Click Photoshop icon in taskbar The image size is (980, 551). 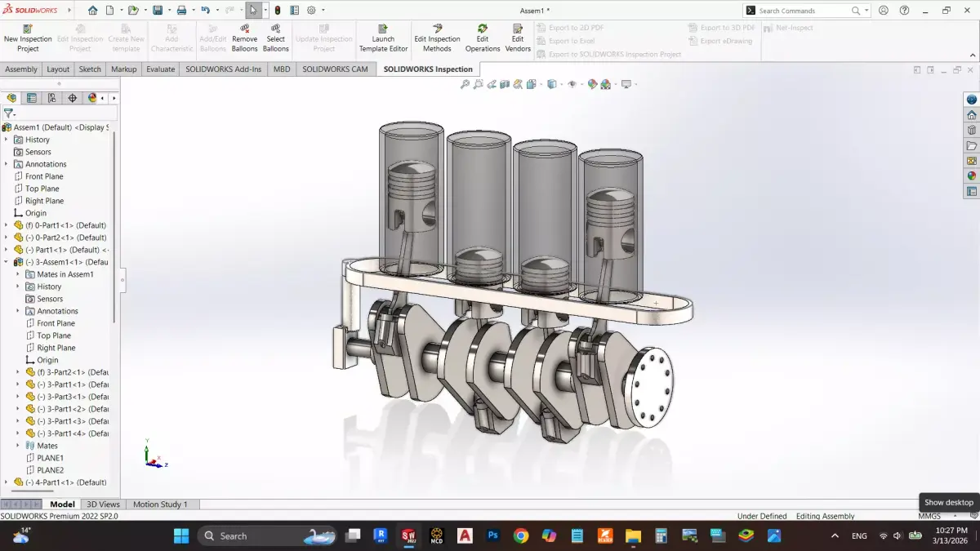[x=493, y=535]
